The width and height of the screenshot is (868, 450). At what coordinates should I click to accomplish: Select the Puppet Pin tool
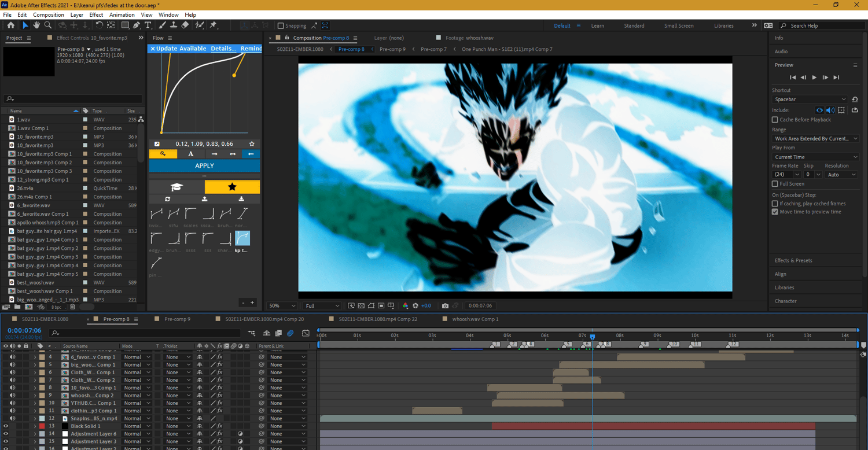(213, 25)
